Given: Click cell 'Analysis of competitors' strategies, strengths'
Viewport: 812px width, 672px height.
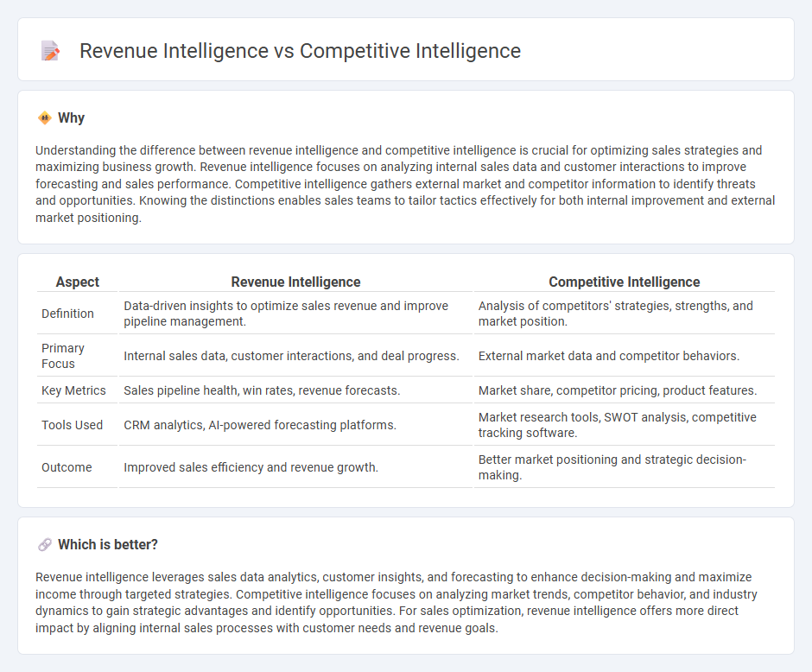Looking at the screenshot, I should coord(624,314).
